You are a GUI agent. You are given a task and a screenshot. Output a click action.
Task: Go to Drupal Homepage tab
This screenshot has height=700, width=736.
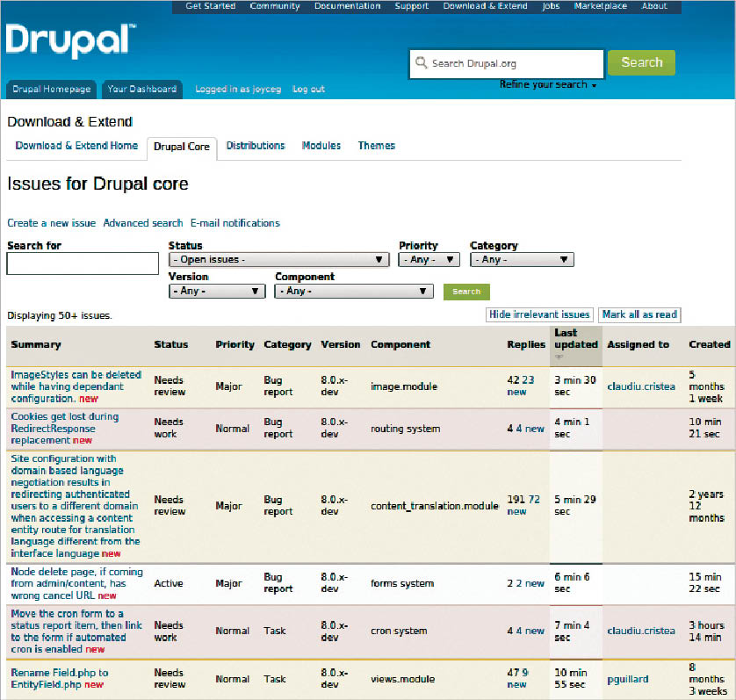pos(51,90)
